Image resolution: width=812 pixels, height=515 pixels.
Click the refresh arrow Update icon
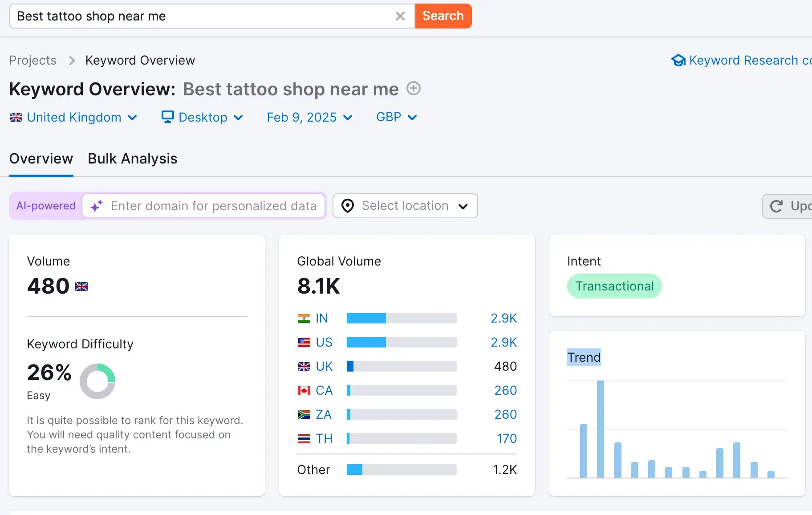[x=776, y=206]
